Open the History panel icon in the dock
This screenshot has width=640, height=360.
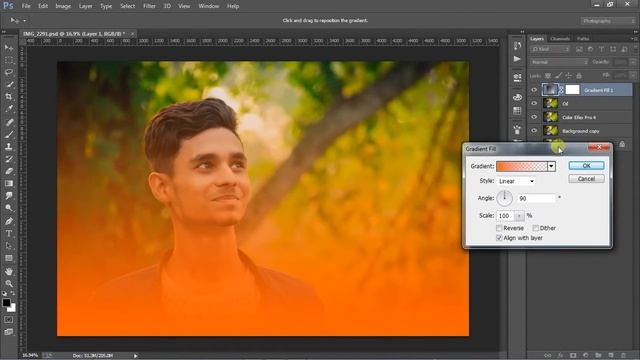tap(517, 45)
